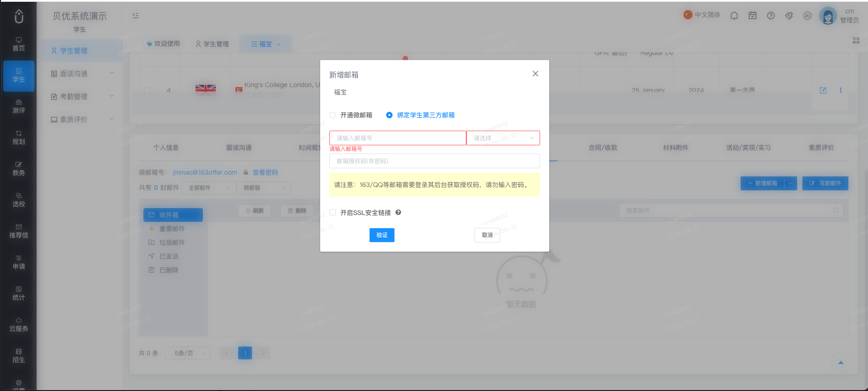Open the 合同/收款 tab
This screenshot has width=868, height=391.
603,148
